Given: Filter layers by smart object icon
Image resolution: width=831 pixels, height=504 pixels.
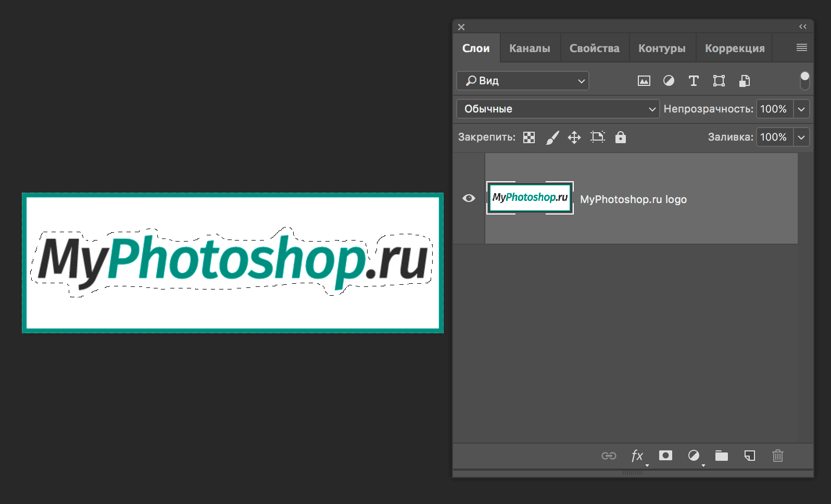Looking at the screenshot, I should [x=745, y=81].
